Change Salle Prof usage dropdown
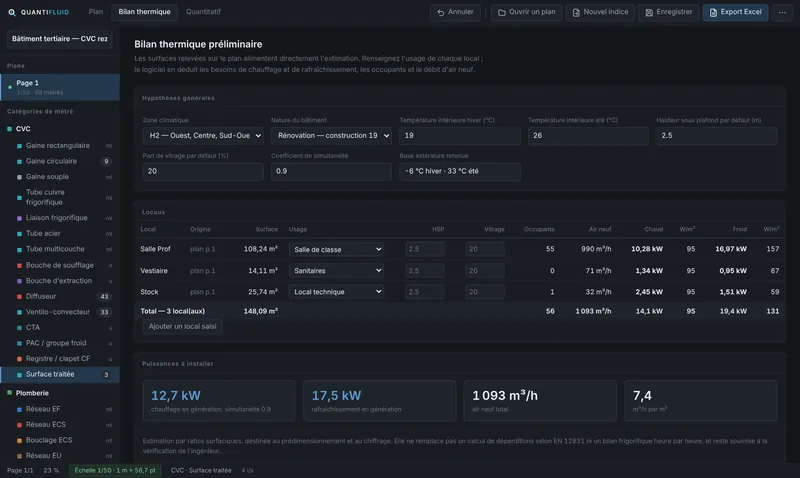 tap(336, 249)
